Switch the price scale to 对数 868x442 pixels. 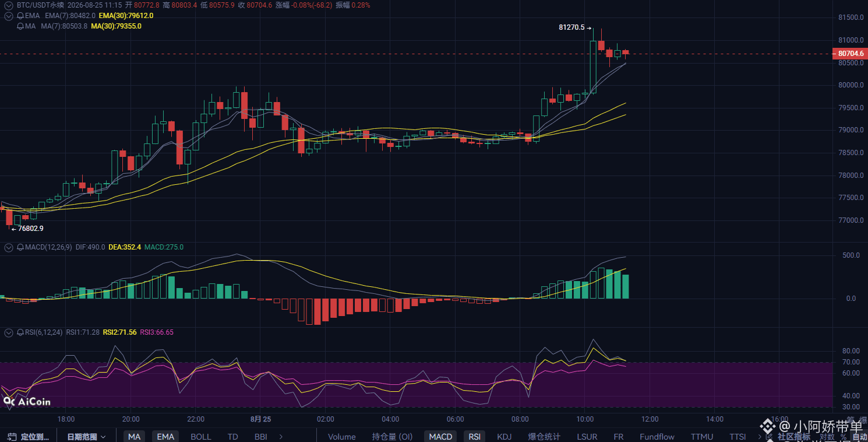[x=827, y=437]
